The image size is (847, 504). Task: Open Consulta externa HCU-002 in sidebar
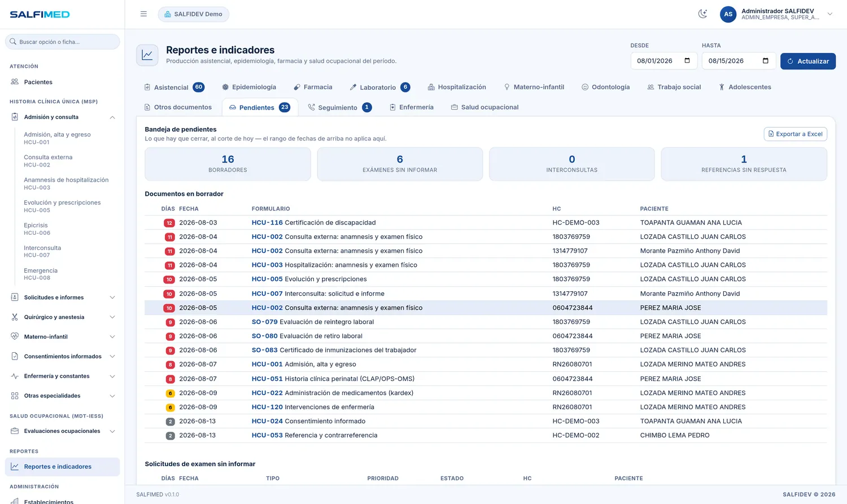coord(67,161)
